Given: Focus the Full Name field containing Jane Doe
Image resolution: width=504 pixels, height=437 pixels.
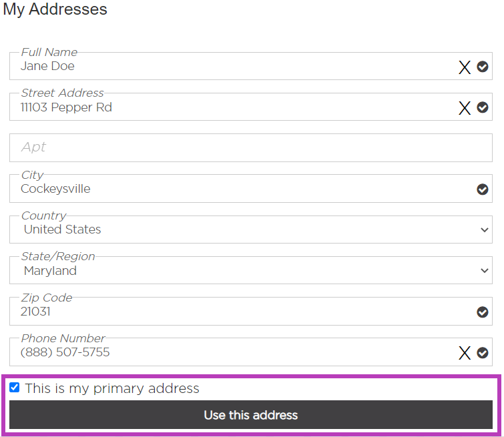Looking at the screenshot, I should (x=227, y=67).
